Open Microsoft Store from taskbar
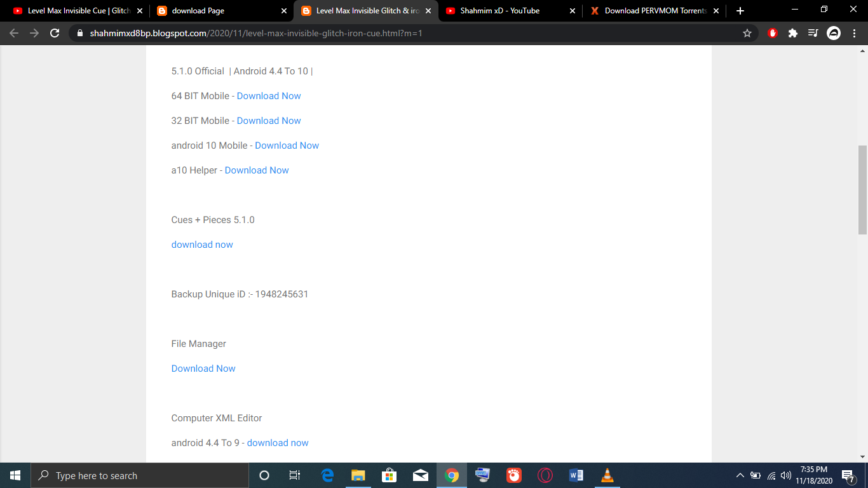868x488 pixels. (389, 475)
